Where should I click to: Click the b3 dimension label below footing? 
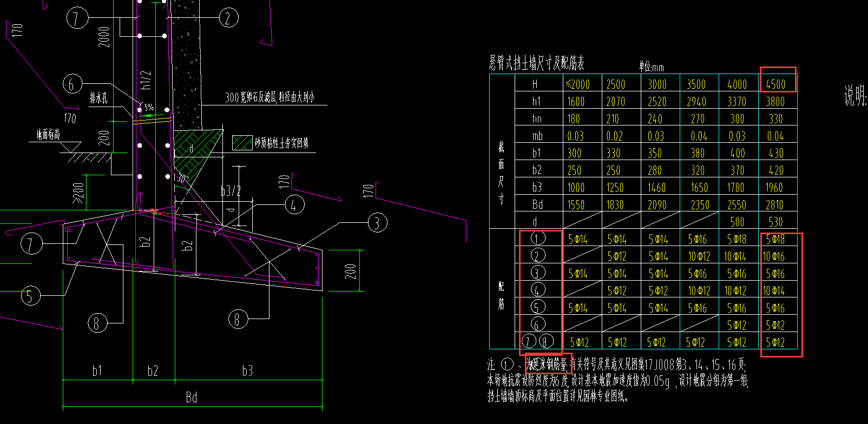point(247,371)
